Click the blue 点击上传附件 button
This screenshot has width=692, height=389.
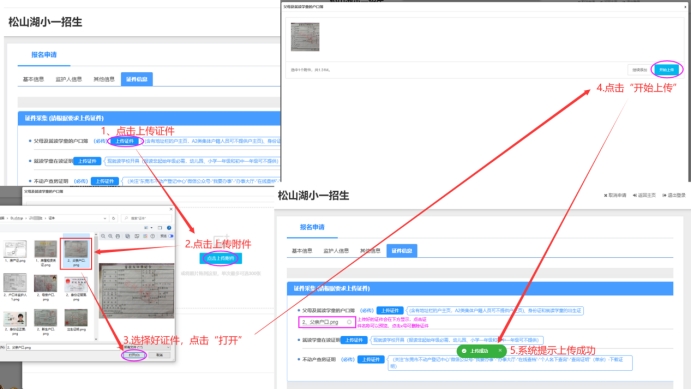click(220, 258)
